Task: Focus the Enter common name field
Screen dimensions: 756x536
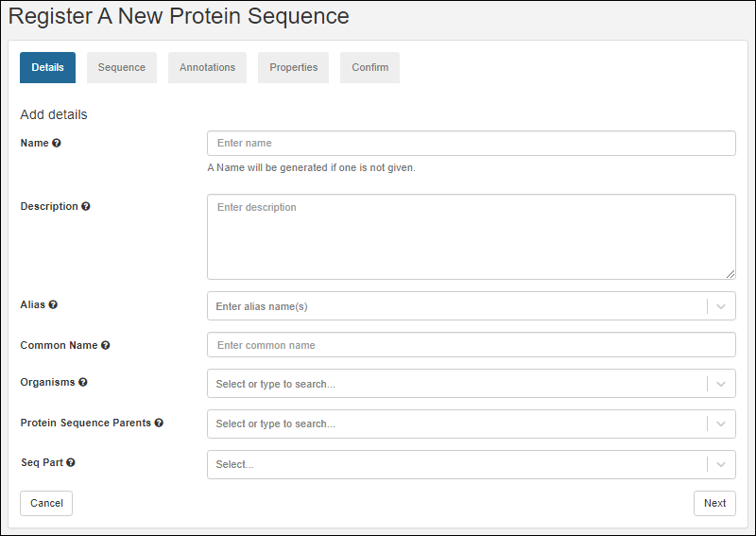Action: click(471, 345)
